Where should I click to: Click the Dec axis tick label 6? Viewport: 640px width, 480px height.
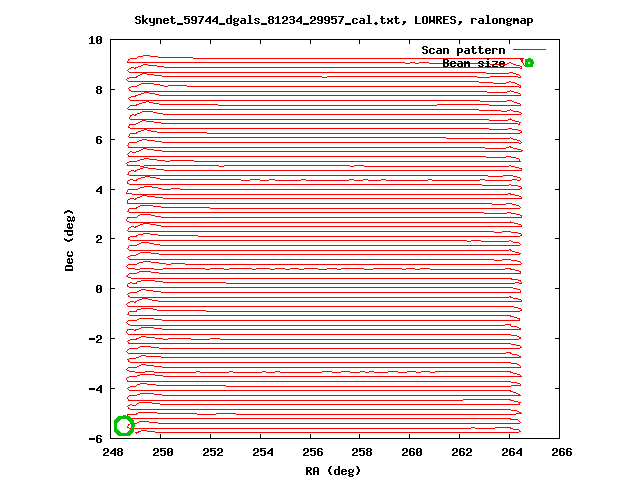click(99, 140)
